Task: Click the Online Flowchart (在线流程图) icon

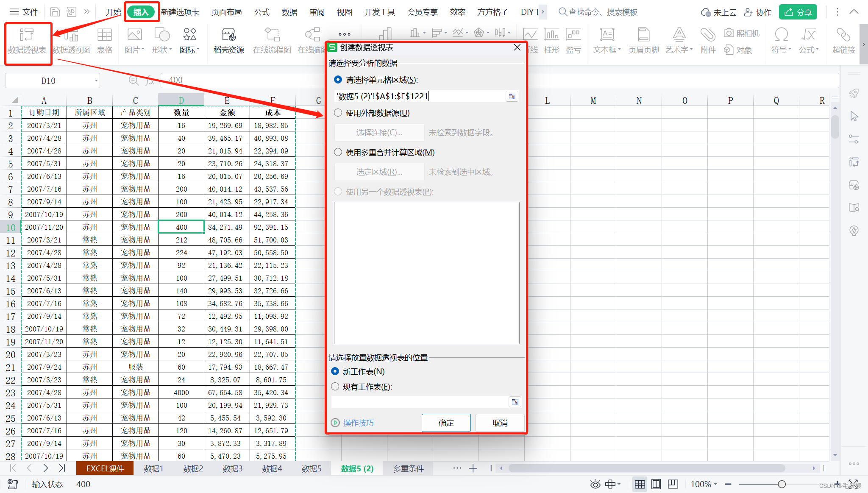Action: click(272, 35)
